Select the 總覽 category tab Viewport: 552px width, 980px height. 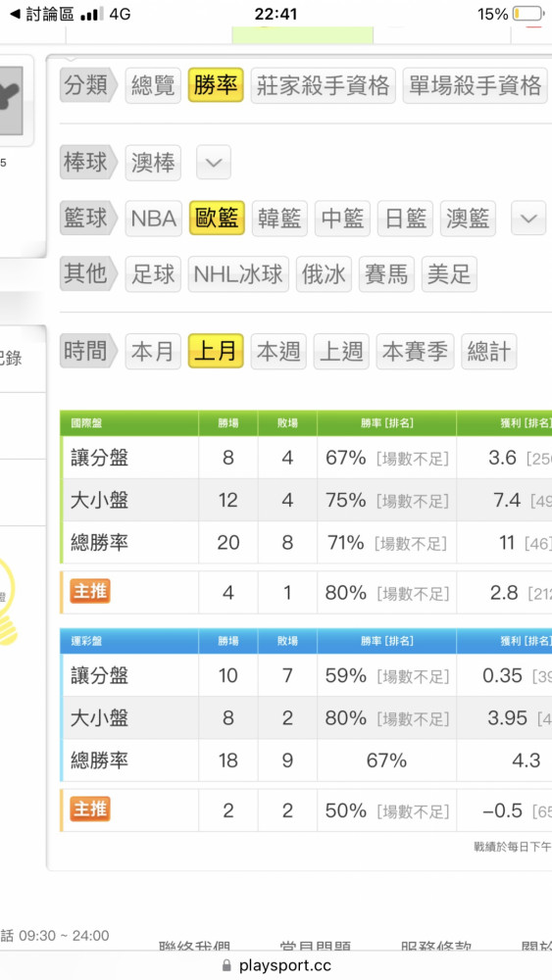click(x=153, y=85)
